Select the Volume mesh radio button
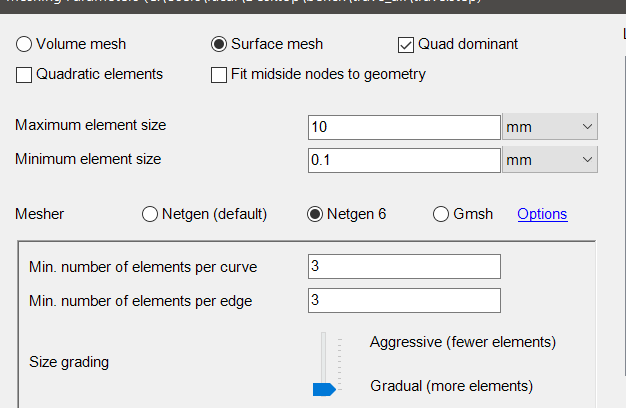This screenshot has width=626, height=408. click(x=24, y=44)
